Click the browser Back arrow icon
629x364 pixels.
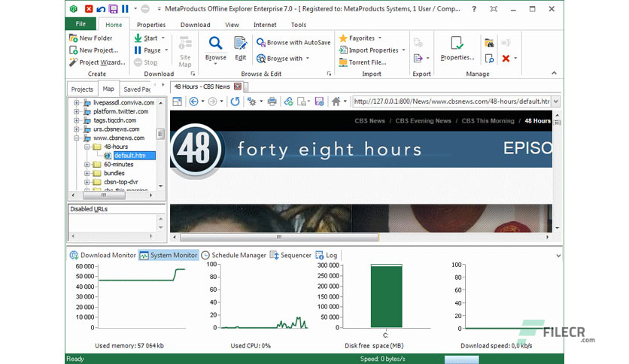(194, 102)
